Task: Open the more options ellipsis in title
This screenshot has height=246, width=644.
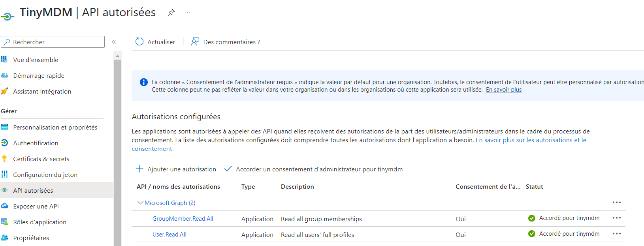Action: click(187, 13)
